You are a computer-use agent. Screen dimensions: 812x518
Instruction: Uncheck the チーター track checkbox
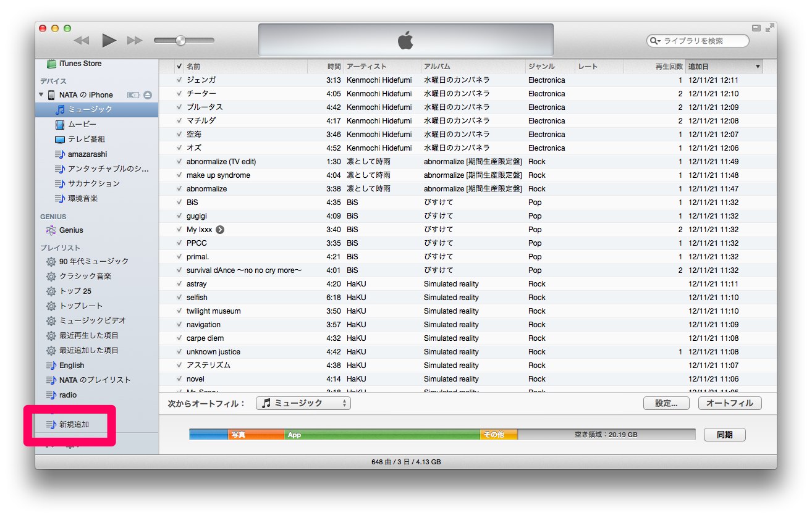point(179,94)
